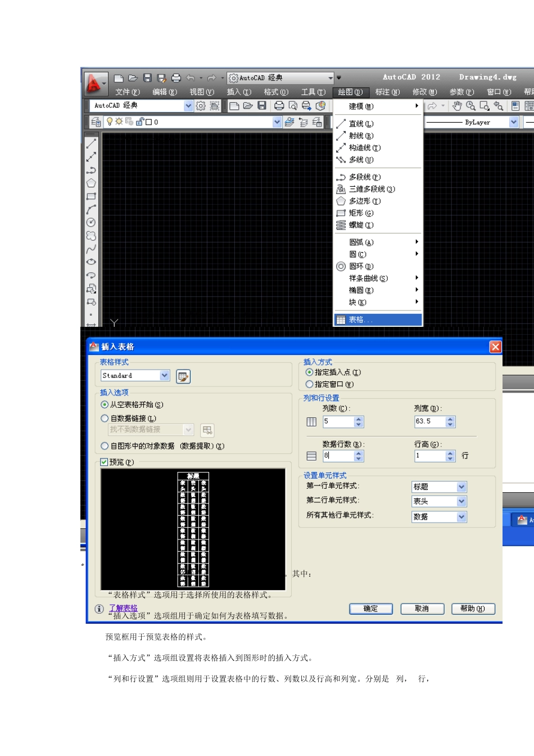534x756 pixels.
Task: Select Polygon tool in draw toolbar
Action: pyautogui.click(x=91, y=183)
